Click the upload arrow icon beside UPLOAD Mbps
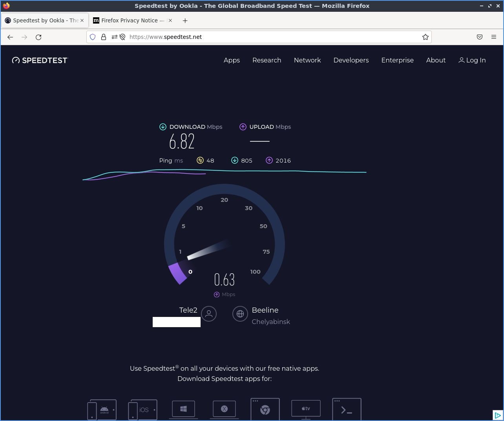This screenshot has width=504, height=421. 243,127
